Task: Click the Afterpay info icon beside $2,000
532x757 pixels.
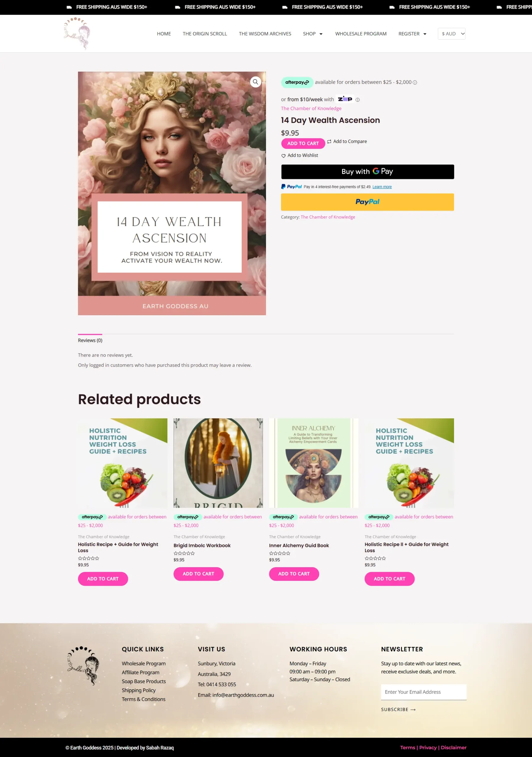Action: pos(415,83)
